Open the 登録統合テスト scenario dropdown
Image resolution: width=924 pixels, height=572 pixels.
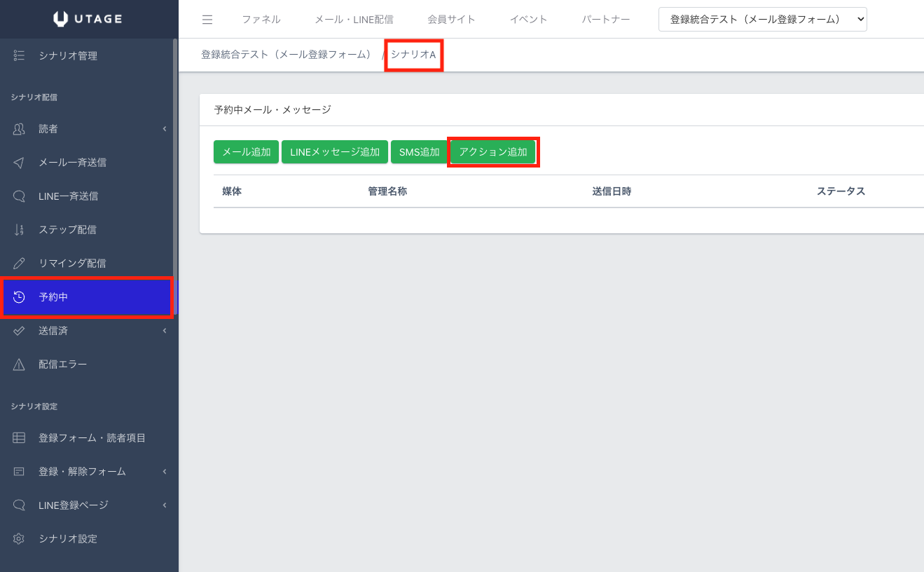coord(762,20)
